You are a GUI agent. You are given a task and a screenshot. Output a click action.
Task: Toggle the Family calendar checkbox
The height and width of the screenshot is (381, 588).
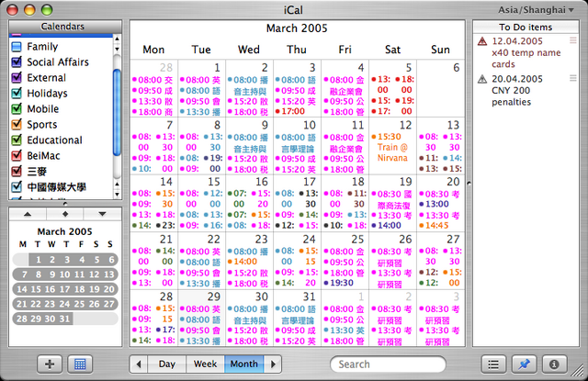coord(17,47)
